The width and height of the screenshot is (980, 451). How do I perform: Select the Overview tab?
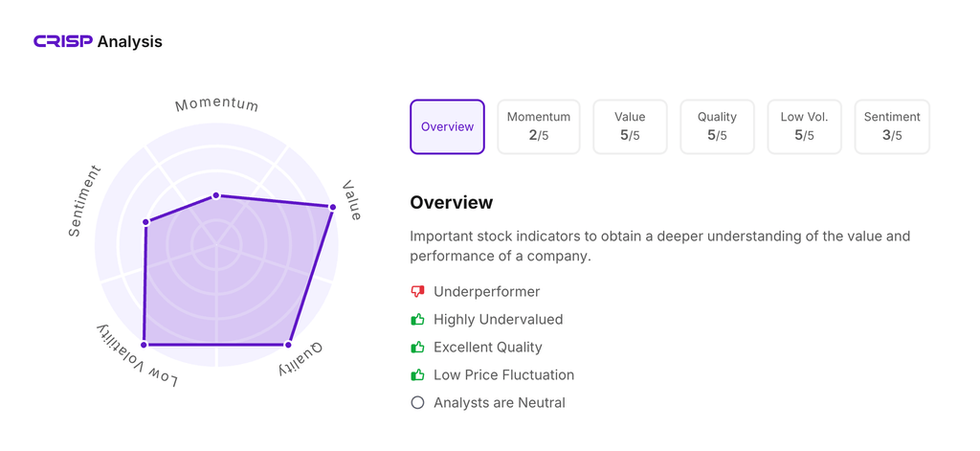click(447, 126)
